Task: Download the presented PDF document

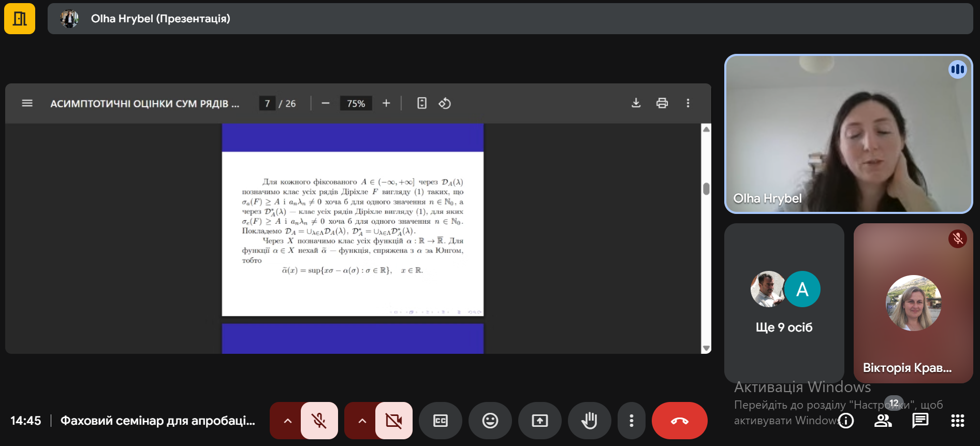Action: (x=636, y=103)
